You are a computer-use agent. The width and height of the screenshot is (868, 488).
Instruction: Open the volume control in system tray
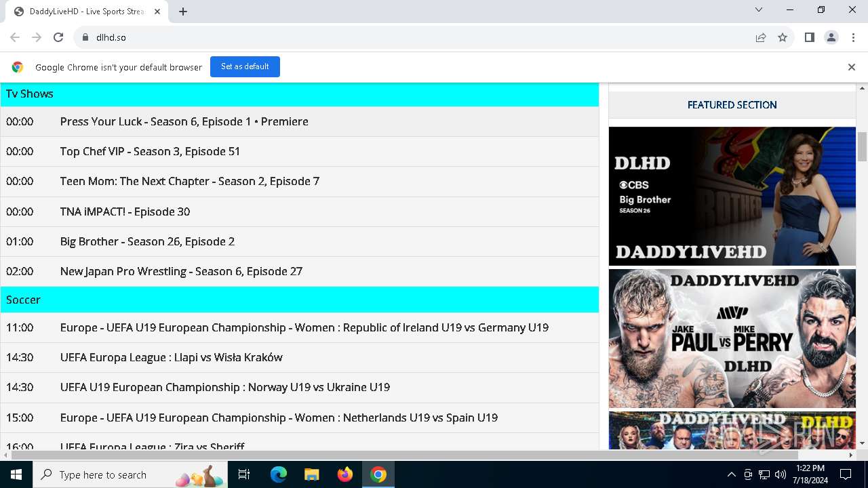[781, 474]
